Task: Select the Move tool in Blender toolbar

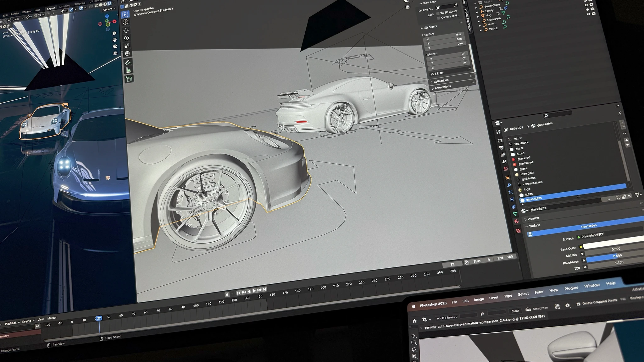Action: coord(126,30)
